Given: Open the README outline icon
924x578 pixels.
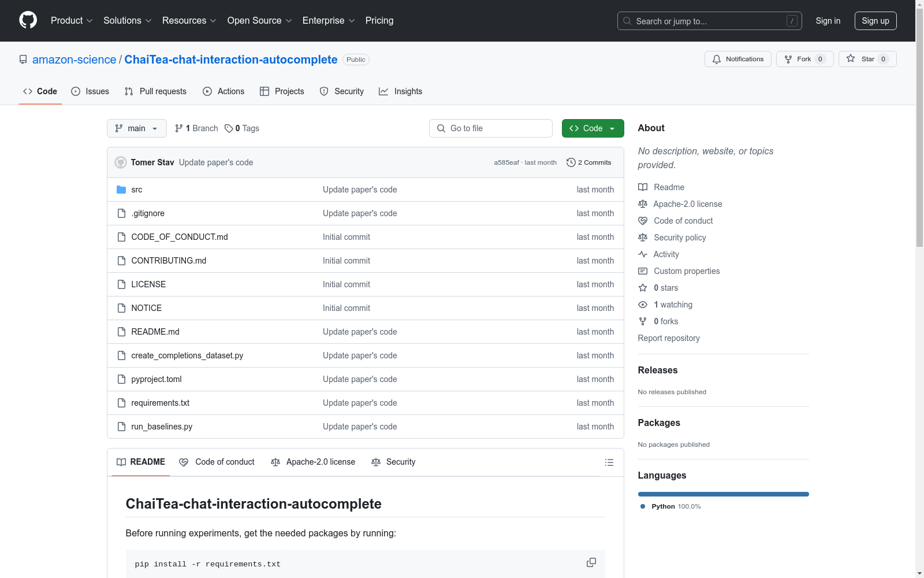Looking at the screenshot, I should pos(609,462).
